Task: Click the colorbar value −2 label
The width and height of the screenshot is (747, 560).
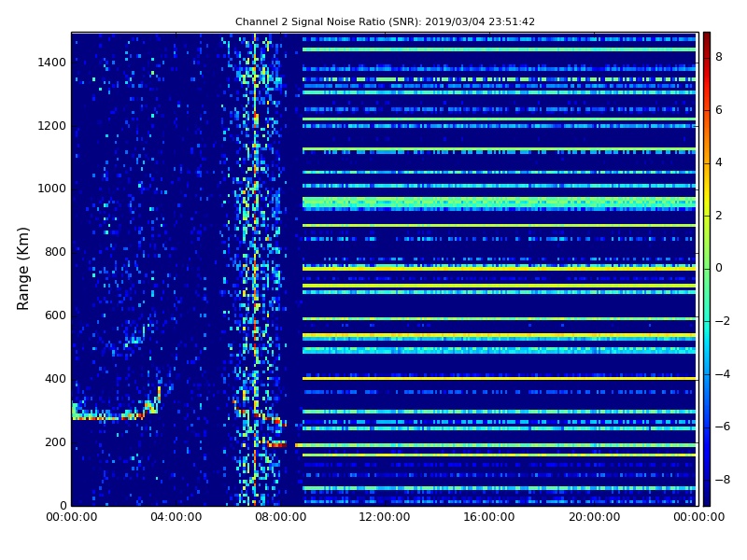Action: pos(722,321)
